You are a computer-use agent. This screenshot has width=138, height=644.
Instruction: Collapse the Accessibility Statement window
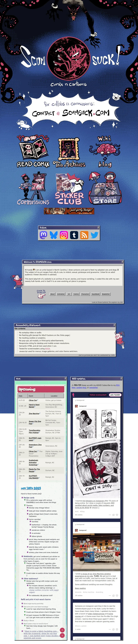click(x=114, y=325)
